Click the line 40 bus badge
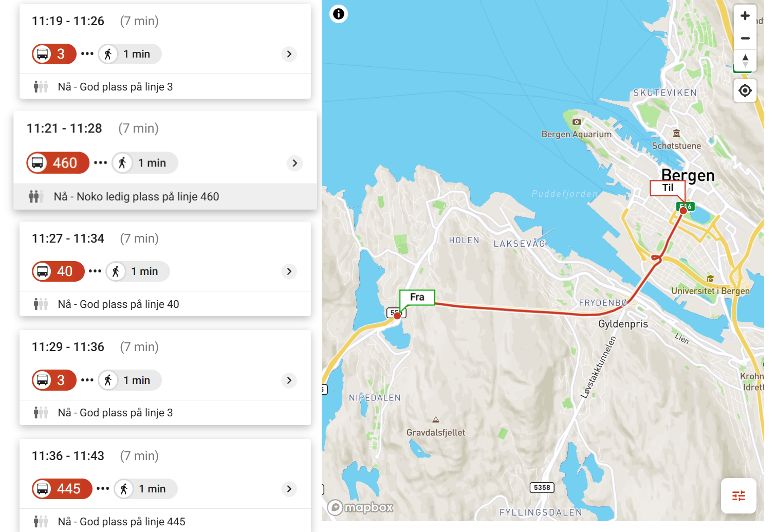This screenshot has height=532, width=776. tap(58, 271)
